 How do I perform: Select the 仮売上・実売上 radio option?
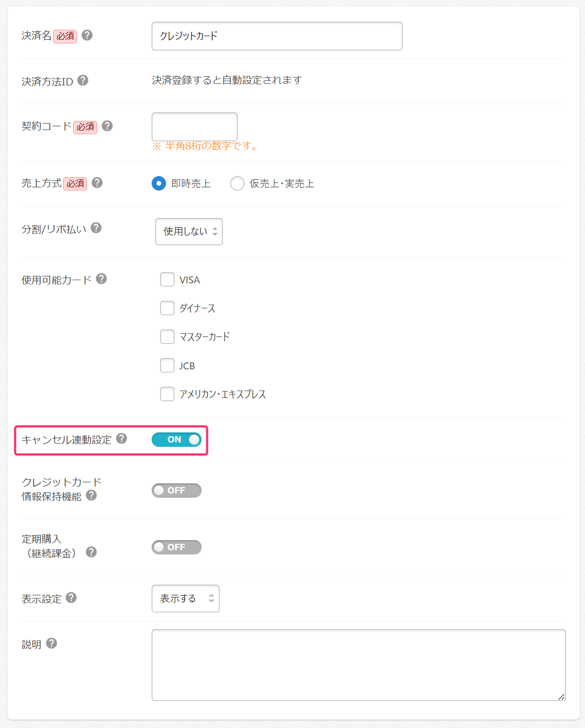[x=237, y=184]
